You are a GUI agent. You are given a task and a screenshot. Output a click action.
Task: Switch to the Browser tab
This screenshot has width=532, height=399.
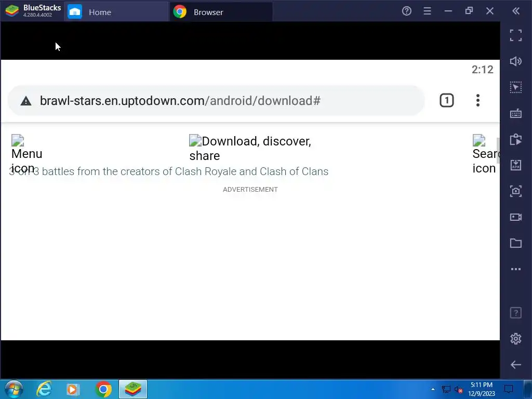pos(221,12)
